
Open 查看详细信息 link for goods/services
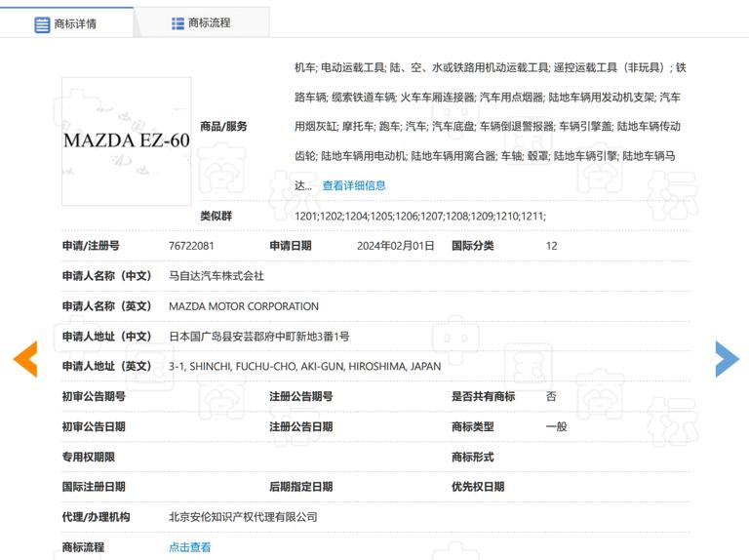[x=354, y=185]
